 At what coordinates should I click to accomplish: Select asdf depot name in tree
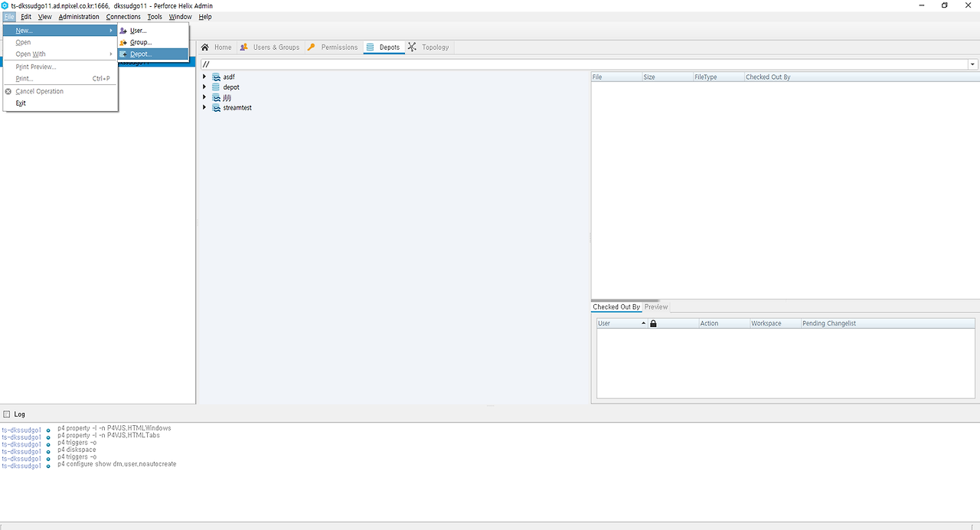click(x=229, y=77)
